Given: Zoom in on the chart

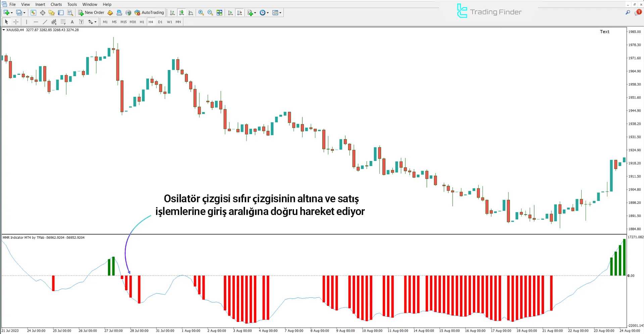Looking at the screenshot, I should point(201,12).
